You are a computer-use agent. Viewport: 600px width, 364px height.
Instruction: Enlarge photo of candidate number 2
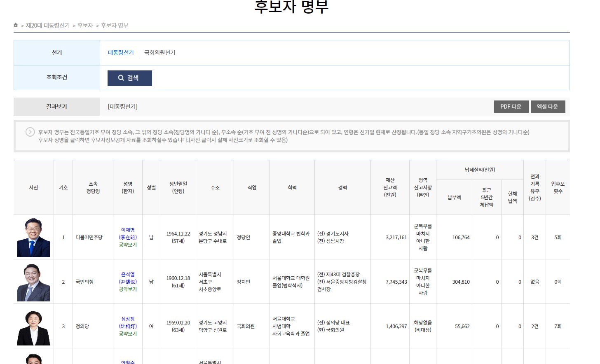[33, 282]
